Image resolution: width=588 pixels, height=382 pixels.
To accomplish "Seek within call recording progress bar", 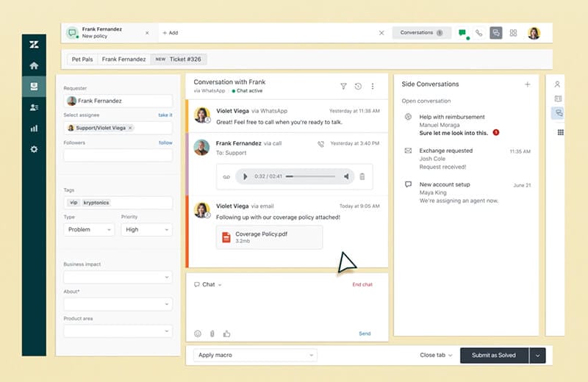I will 310,176.
